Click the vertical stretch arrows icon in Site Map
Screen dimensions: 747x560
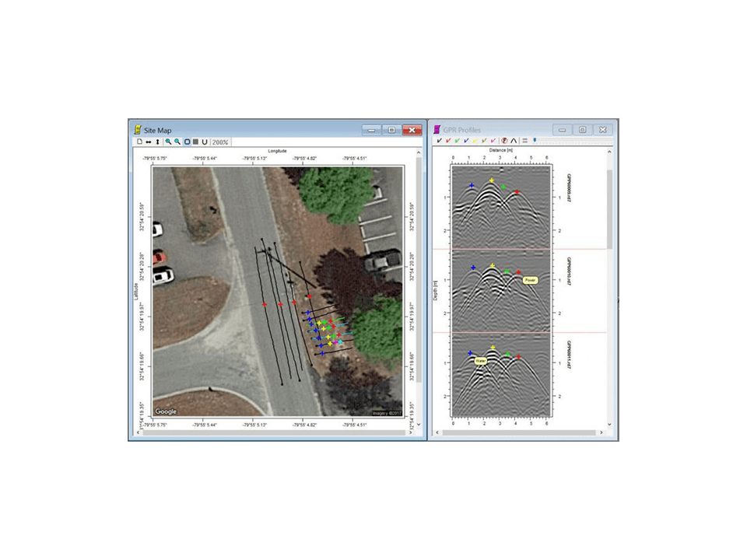coord(158,142)
